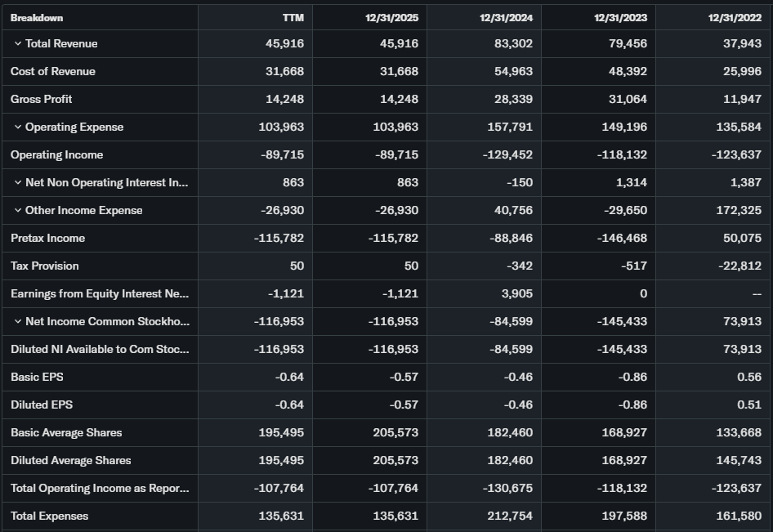Click the Basic EPS row label
The height and width of the screenshot is (532, 773).
(37, 377)
